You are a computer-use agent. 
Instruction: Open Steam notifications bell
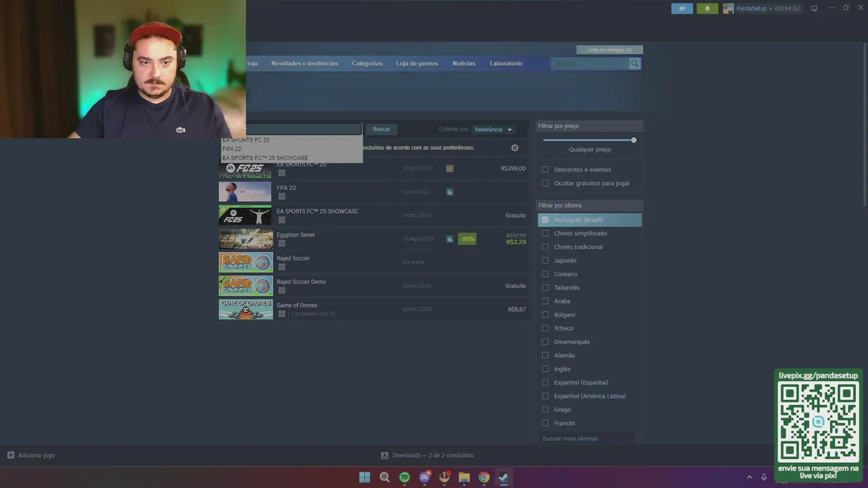(707, 9)
